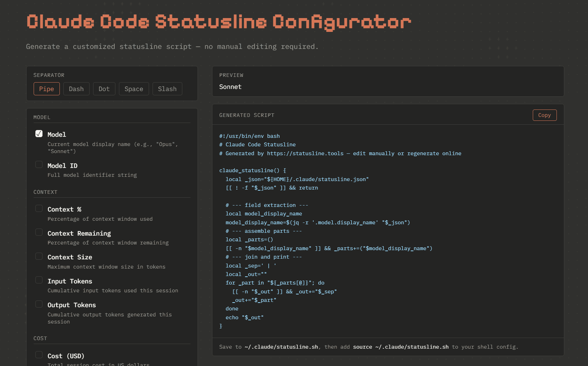The height and width of the screenshot is (366, 588).
Task: Click the '#!/usr/bin/env bash' script line
Action: (x=250, y=136)
